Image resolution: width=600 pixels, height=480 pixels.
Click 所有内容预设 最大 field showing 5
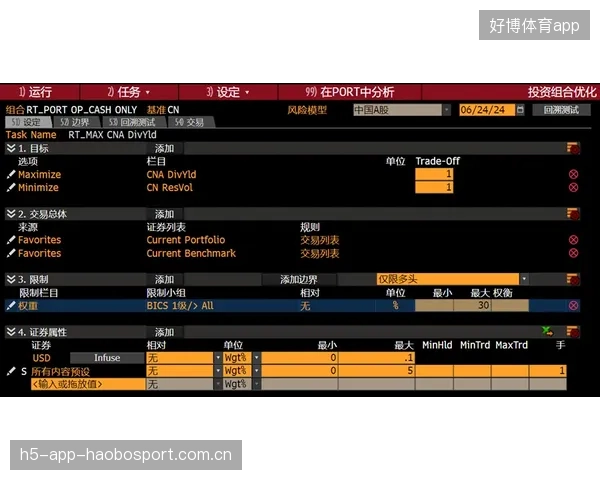pyautogui.click(x=377, y=371)
